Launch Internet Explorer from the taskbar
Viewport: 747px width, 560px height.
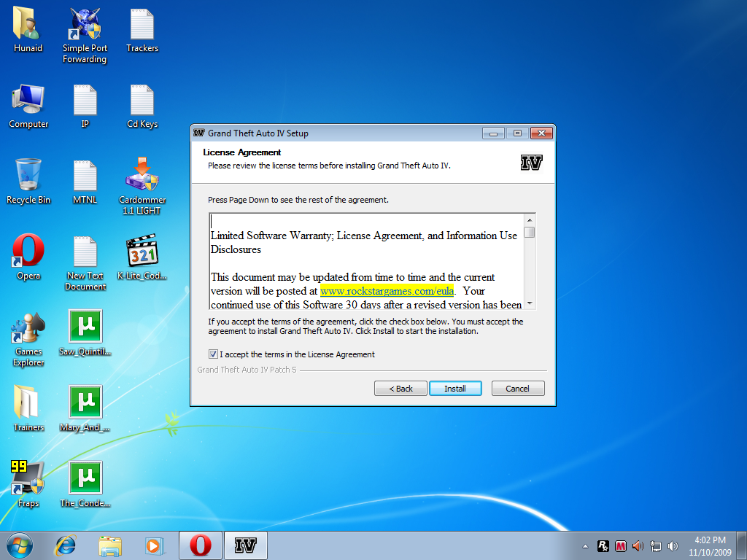pos(65,545)
